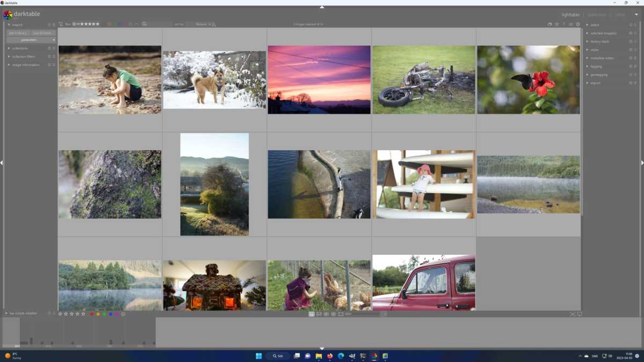The image size is (644, 362).
Task: Set display profile monitor icon
Action: point(580,314)
